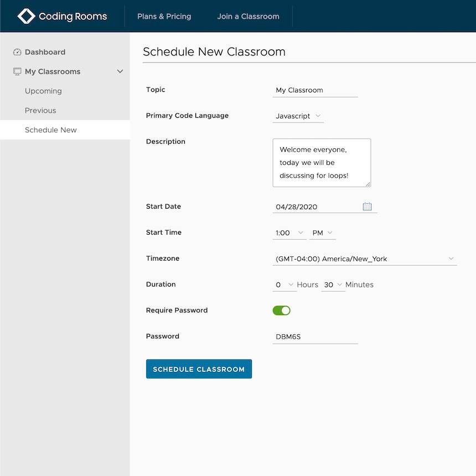The image size is (476, 476).
Task: Collapse the My Classrooms section
Action: (x=120, y=71)
